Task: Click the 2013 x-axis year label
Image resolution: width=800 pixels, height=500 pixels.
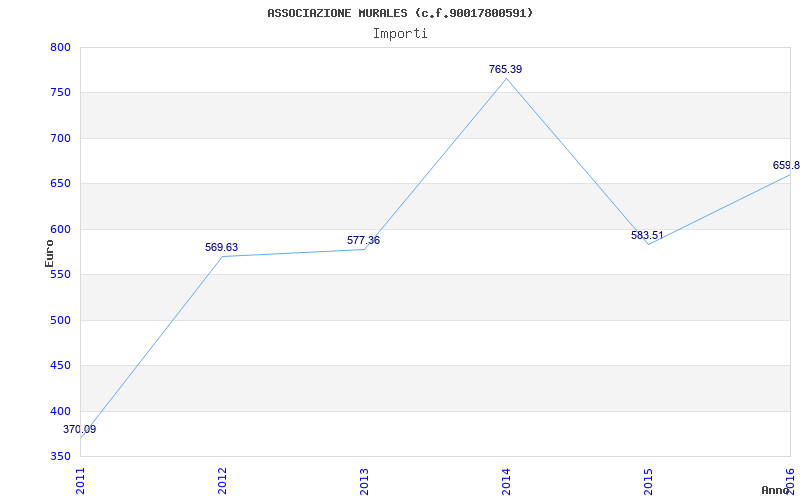Action: click(364, 481)
